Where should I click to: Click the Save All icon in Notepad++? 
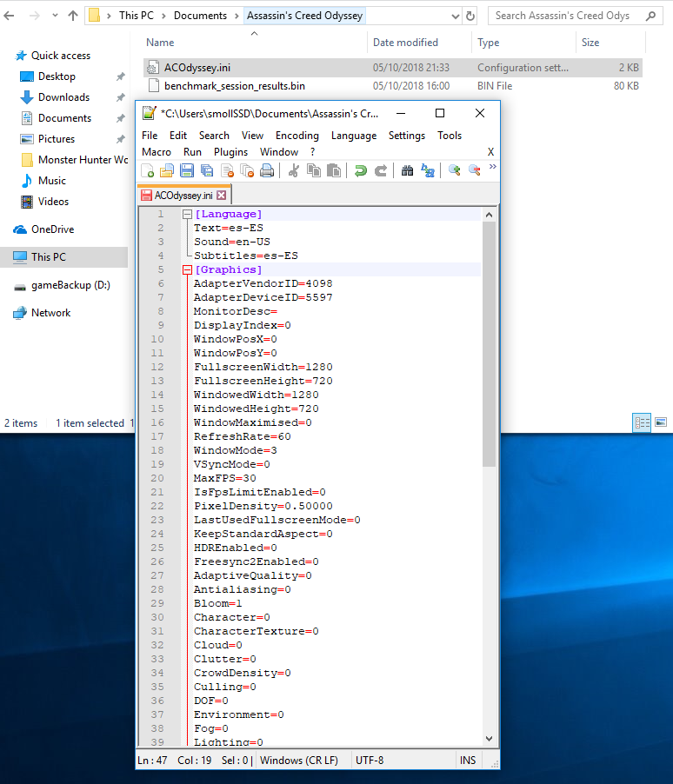pos(207,171)
